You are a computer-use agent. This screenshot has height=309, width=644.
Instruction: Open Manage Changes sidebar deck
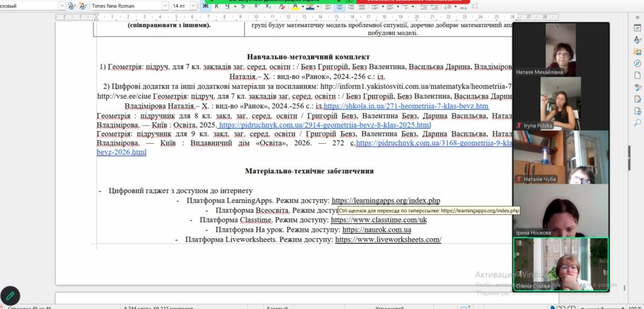coord(638,99)
